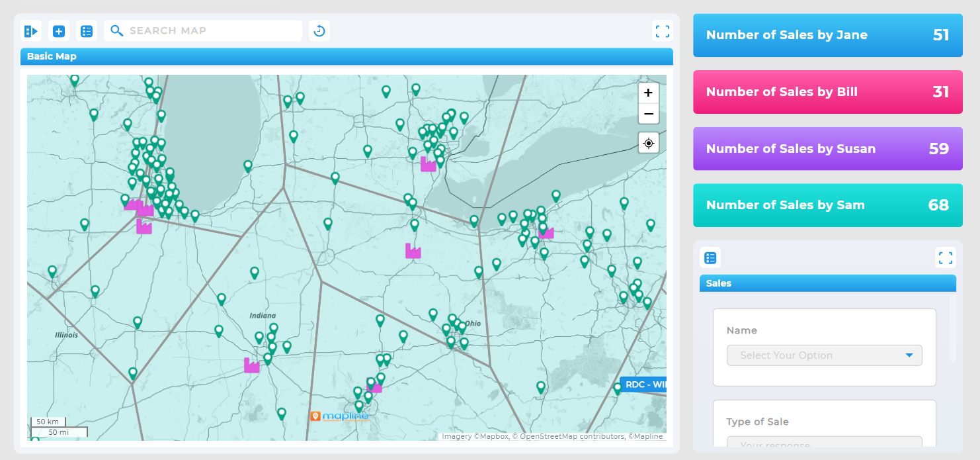This screenshot has width=980, height=460.
Task: Open the map legend list icon
Action: (x=87, y=30)
